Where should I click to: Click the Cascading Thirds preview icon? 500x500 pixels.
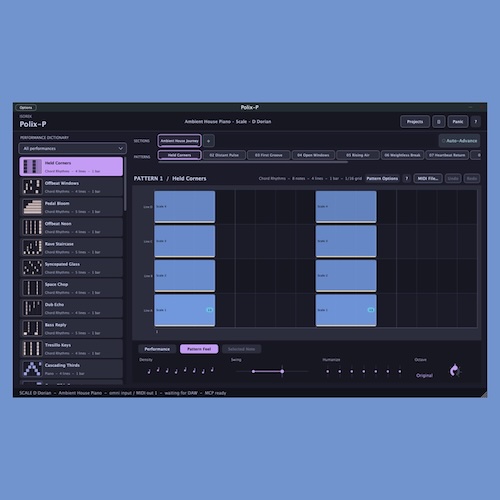(x=32, y=369)
